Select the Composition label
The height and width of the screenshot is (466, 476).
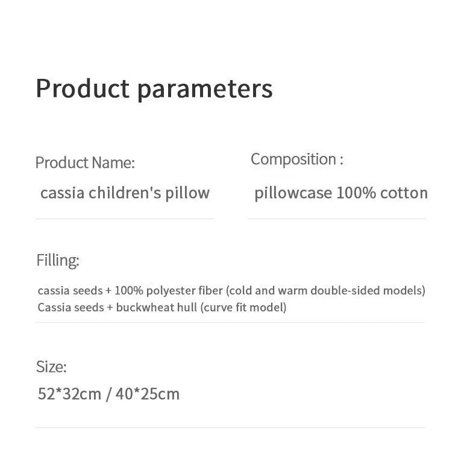click(297, 160)
